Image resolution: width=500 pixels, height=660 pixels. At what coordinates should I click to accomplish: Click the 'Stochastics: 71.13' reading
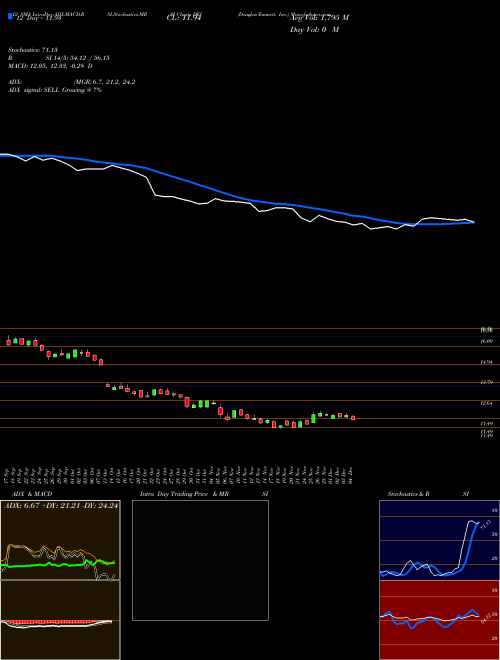point(32,50)
